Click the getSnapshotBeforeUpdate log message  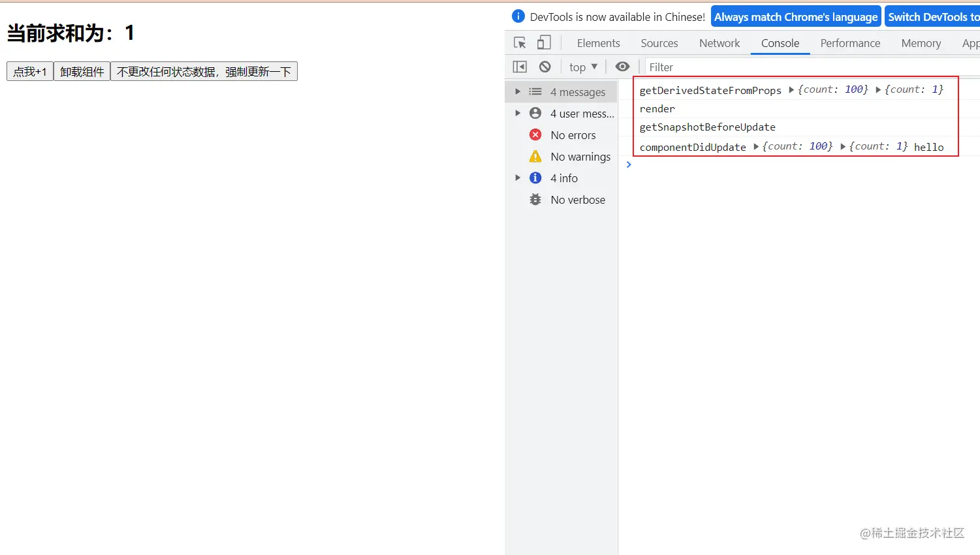(x=708, y=127)
